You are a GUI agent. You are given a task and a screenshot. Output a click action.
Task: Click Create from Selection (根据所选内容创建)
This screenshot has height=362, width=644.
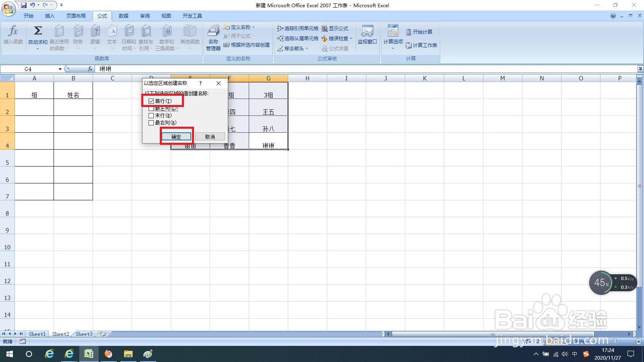click(x=247, y=45)
